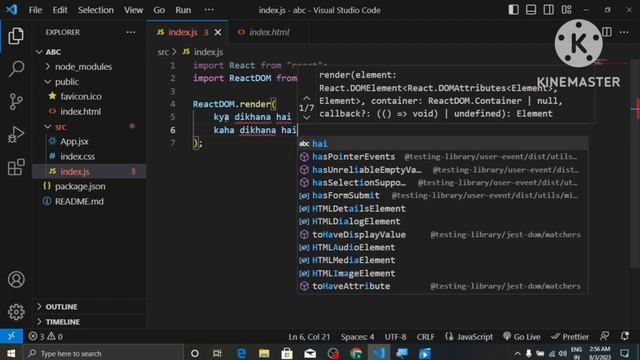Open the notifications bell in status bar
Viewport: 640px width, 360px height.
(x=624, y=336)
